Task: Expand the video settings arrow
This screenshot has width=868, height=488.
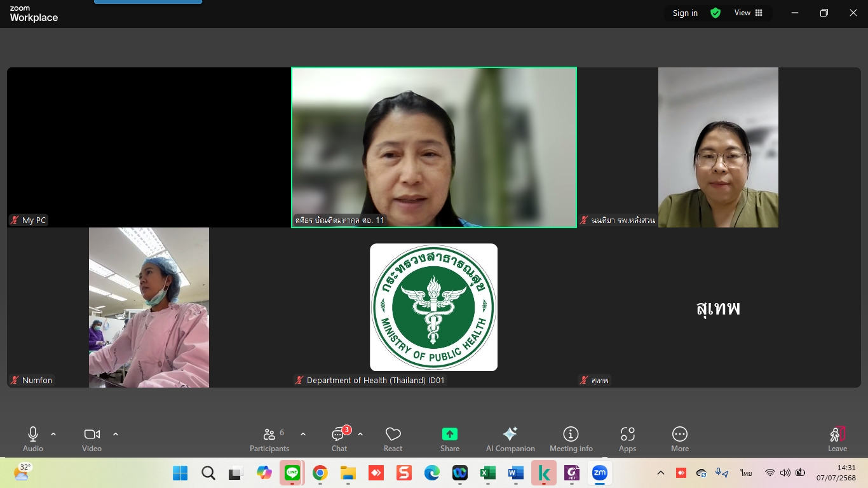Action: point(116,434)
